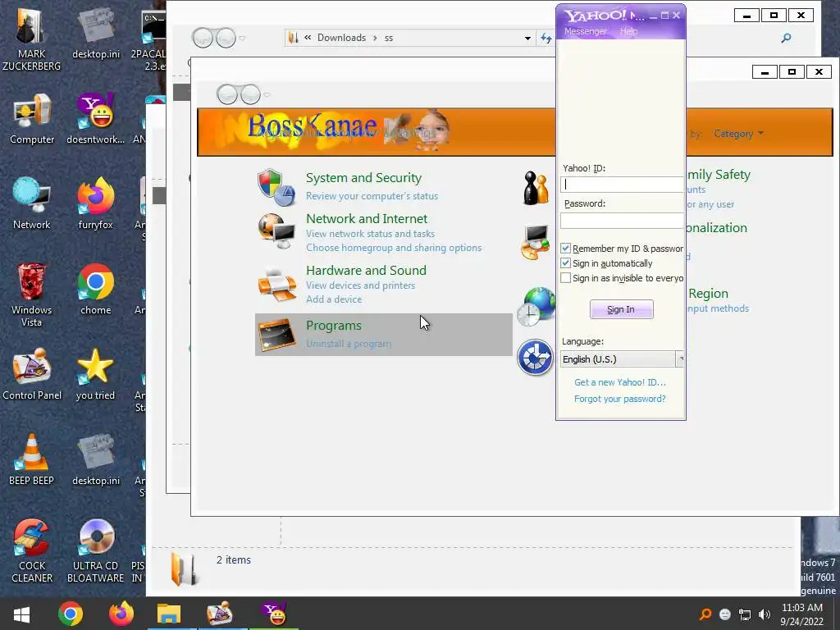Click Review your computer's status

[372, 196]
